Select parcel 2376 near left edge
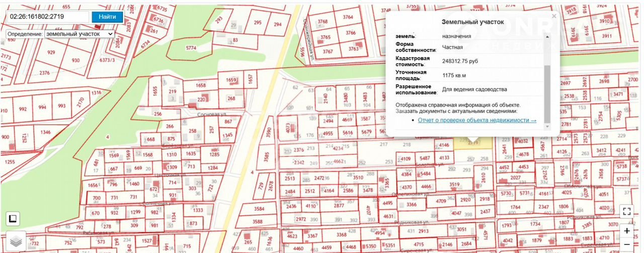The width and height of the screenshot is (644, 253). pyautogui.click(x=44, y=73)
